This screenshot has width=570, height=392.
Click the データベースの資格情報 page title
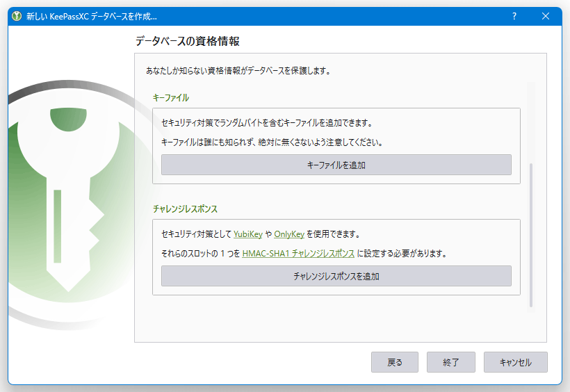[187, 41]
